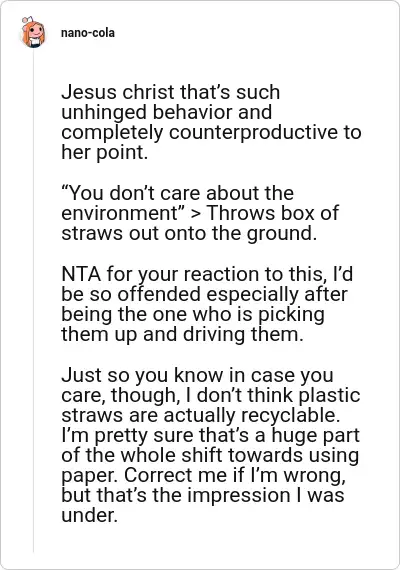Click the line 'of the whole shift towards using'

[210, 455]
